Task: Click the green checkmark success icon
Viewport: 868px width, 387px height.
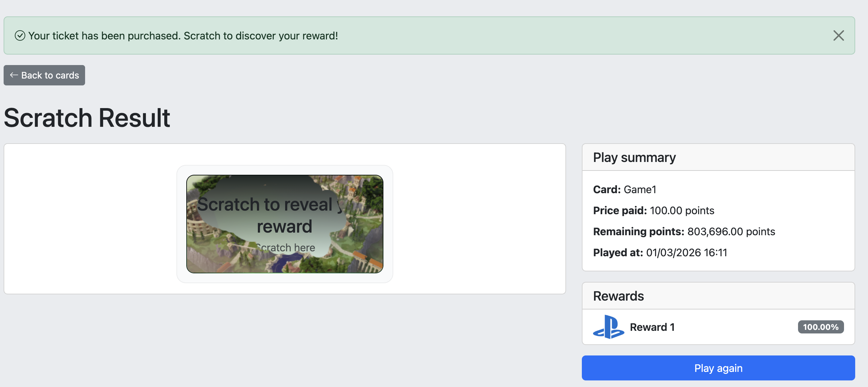Action: pyautogui.click(x=20, y=35)
